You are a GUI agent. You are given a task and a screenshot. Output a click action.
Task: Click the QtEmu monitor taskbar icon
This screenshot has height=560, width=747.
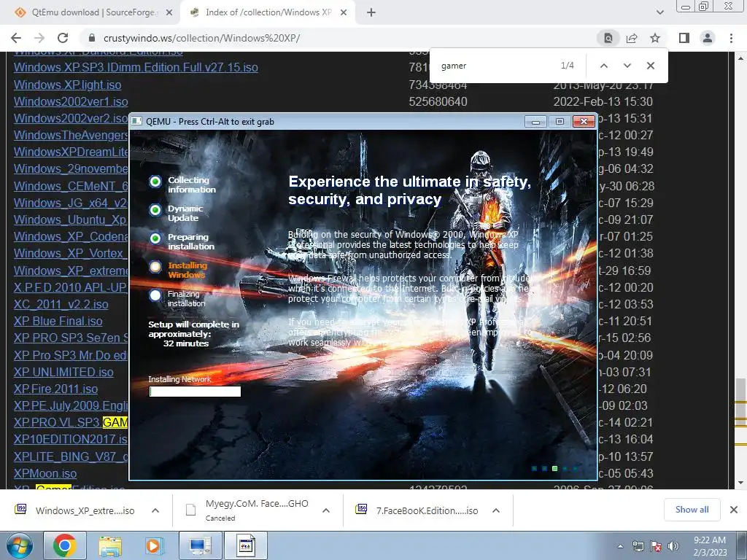(200, 545)
